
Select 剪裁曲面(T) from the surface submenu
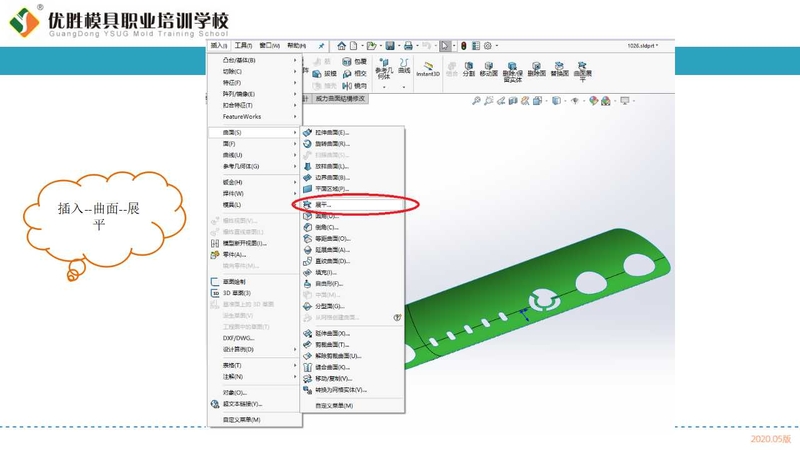pos(353,344)
